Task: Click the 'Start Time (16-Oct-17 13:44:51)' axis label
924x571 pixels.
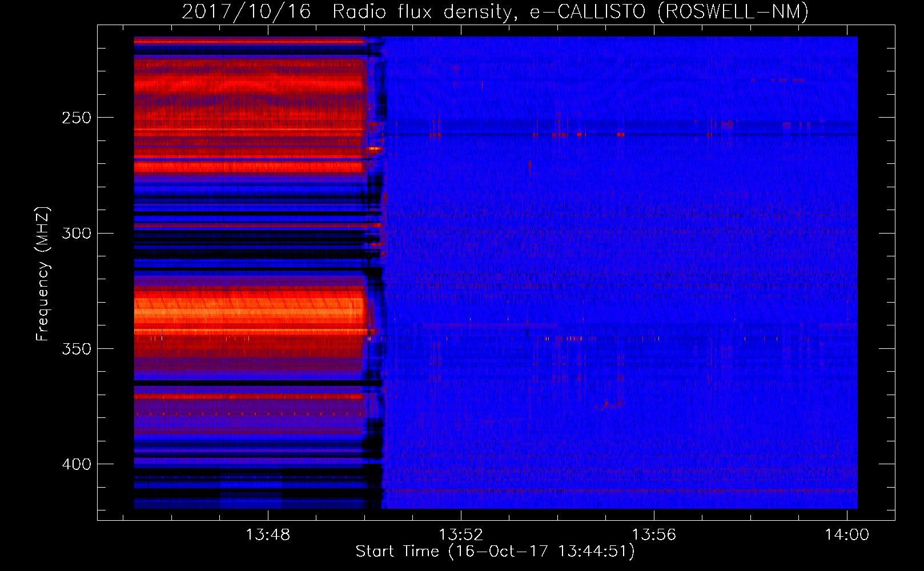Action: point(495,552)
